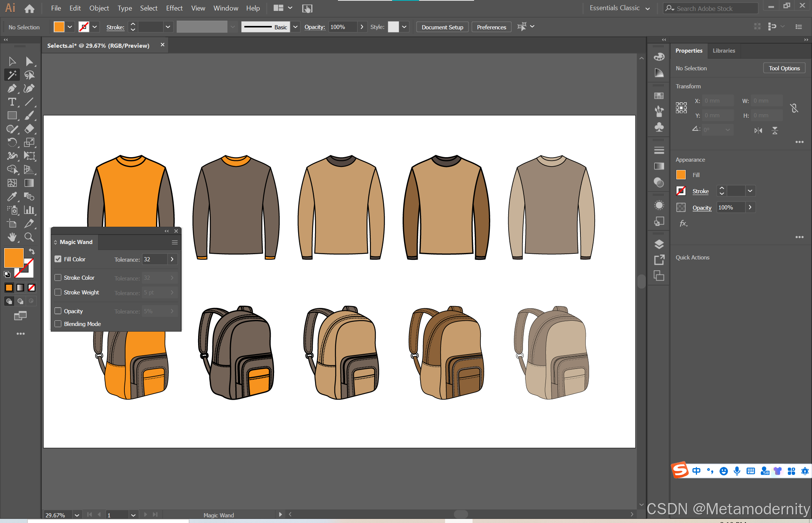The image size is (812, 523).
Task: Click the orange Fill swatch in toolbar
Action: tap(14, 258)
